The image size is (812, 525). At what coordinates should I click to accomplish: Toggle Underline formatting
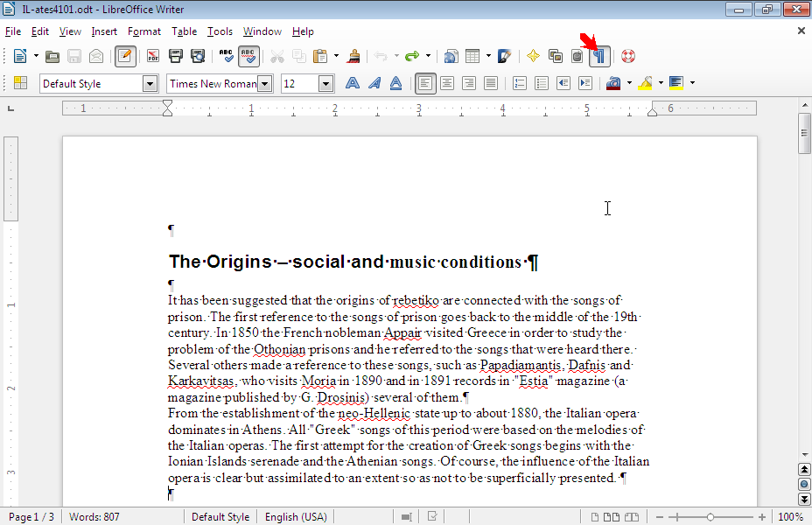point(396,83)
